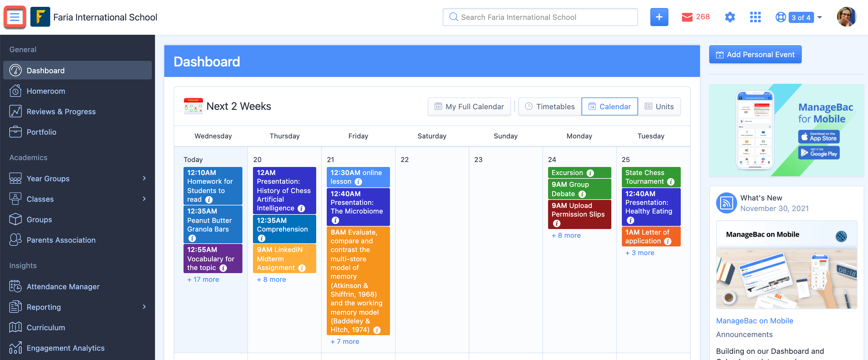Viewport: 868px width, 360px height.
Task: Click the Faria school logo
Action: point(40,17)
